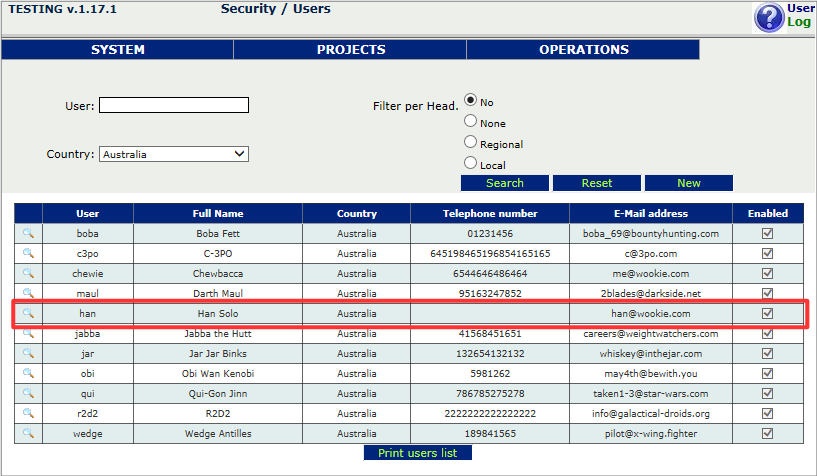Viewport: 817px width, 476px height.
Task: Select the 'None' filter per head option
Action: point(470,121)
